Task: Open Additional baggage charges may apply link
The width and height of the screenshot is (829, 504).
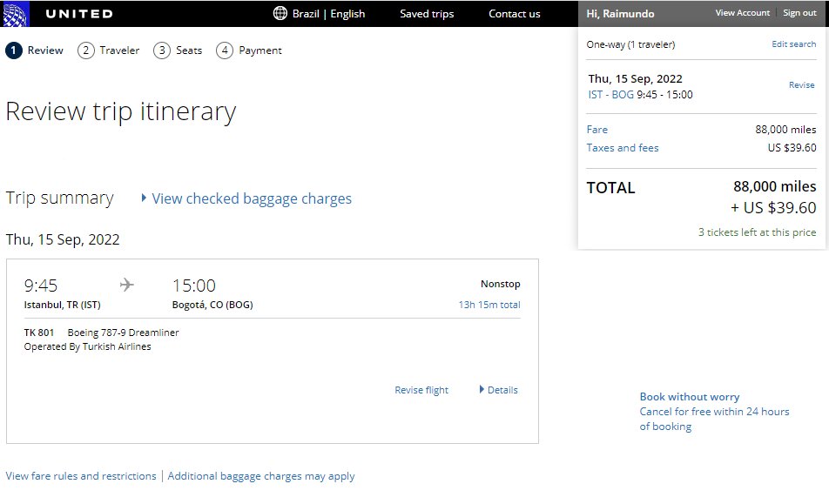Action: click(x=261, y=476)
